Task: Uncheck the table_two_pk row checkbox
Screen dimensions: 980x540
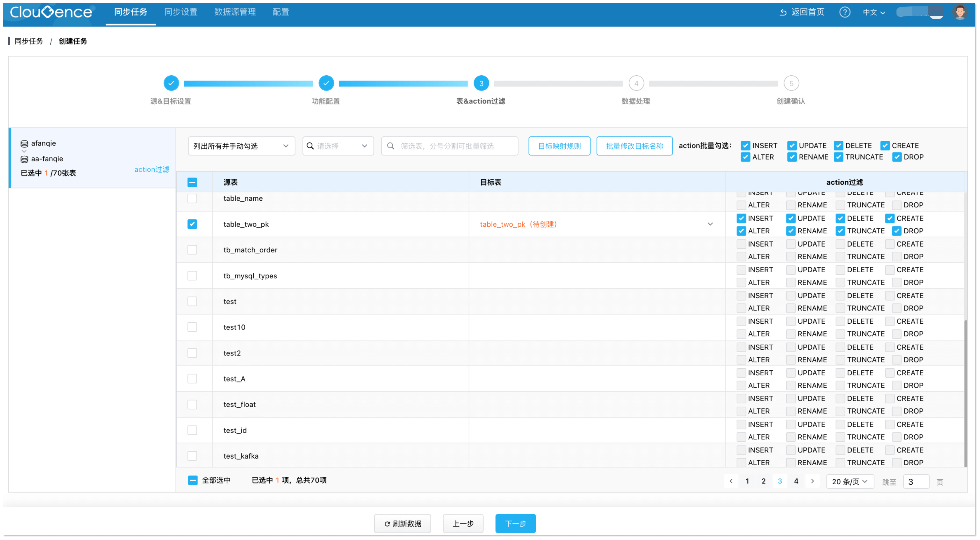Action: coord(192,224)
